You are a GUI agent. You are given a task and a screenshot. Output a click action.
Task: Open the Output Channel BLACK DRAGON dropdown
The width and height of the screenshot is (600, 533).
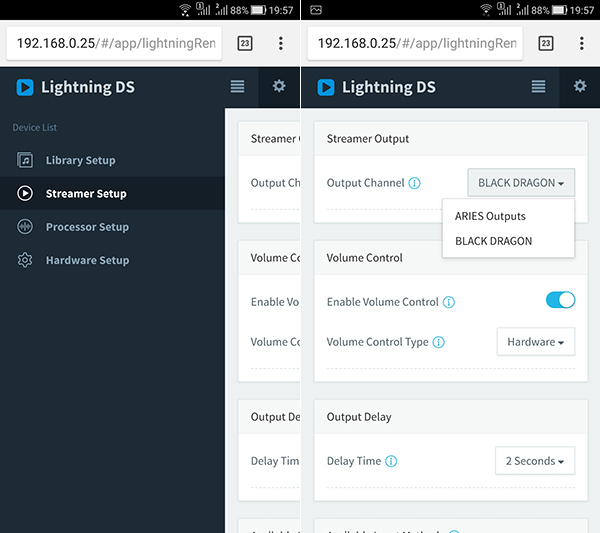(521, 183)
